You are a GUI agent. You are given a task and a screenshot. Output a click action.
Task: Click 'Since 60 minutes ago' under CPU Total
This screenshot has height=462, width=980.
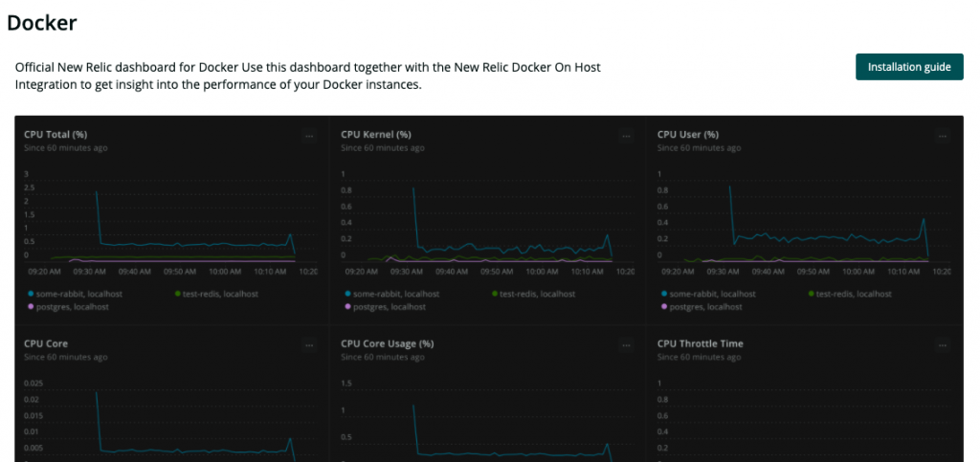click(66, 148)
